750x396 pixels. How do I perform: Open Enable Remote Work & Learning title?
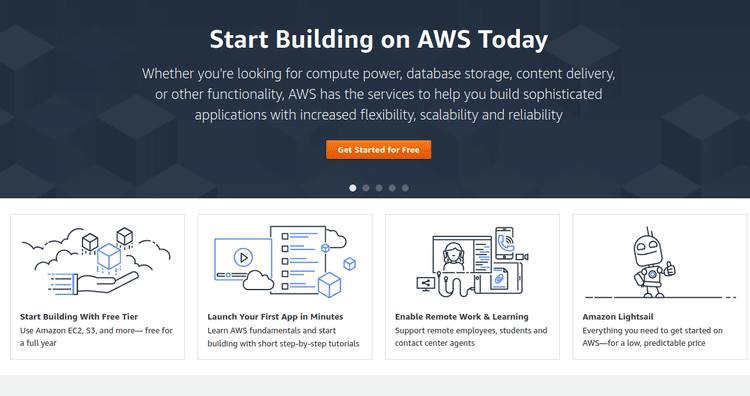(x=462, y=317)
